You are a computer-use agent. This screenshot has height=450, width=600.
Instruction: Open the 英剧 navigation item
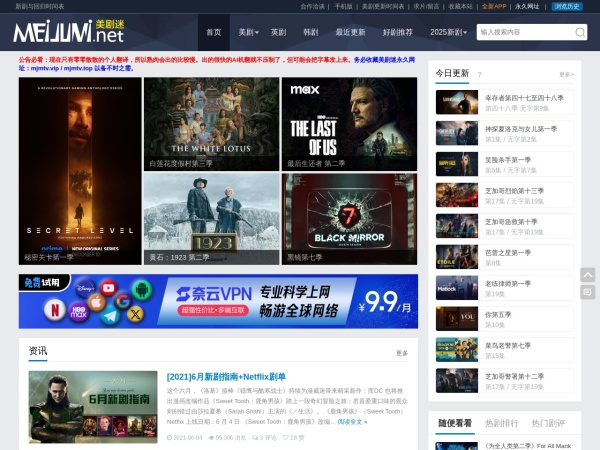coord(278,33)
